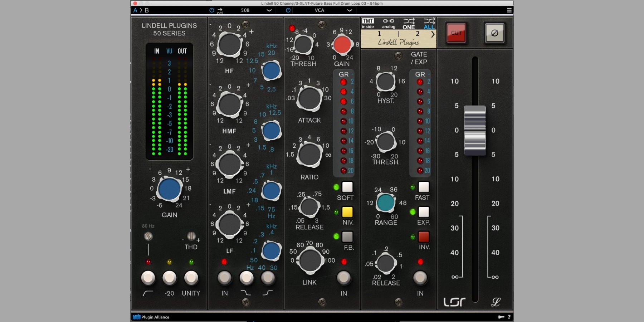The image size is (644, 322).
Task: Click the phase invert (Ø) button
Action: 494,33
